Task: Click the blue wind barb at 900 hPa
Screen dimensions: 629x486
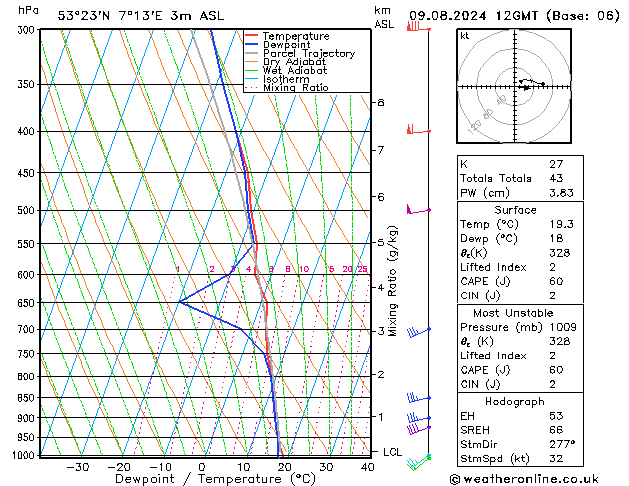Action: tap(418, 418)
